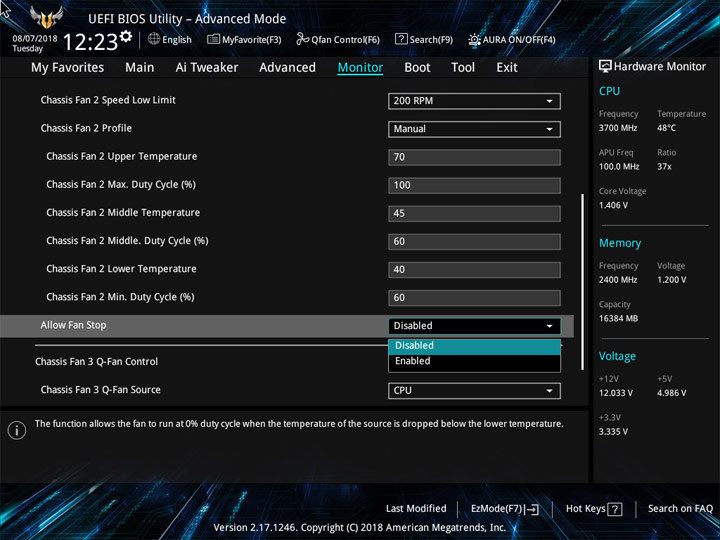Click the Hot Keys question icon
720x540 pixels.
coord(614,509)
